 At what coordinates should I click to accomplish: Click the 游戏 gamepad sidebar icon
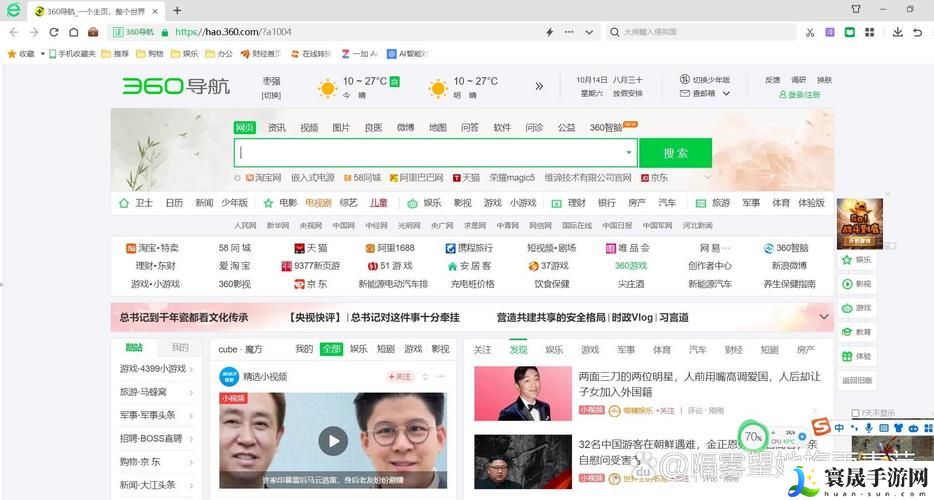point(847,308)
